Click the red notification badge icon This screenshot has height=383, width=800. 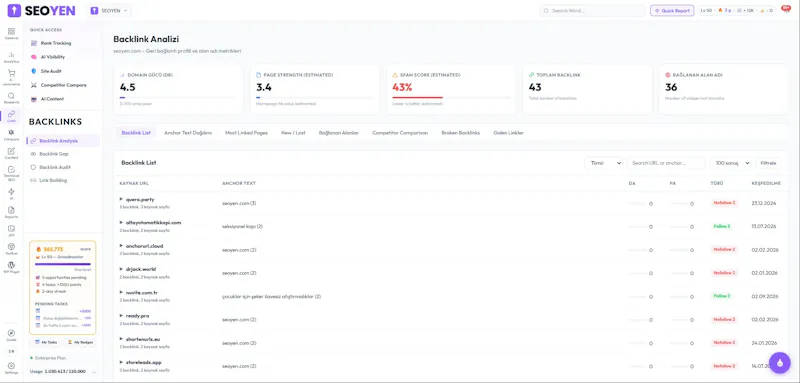point(786,9)
